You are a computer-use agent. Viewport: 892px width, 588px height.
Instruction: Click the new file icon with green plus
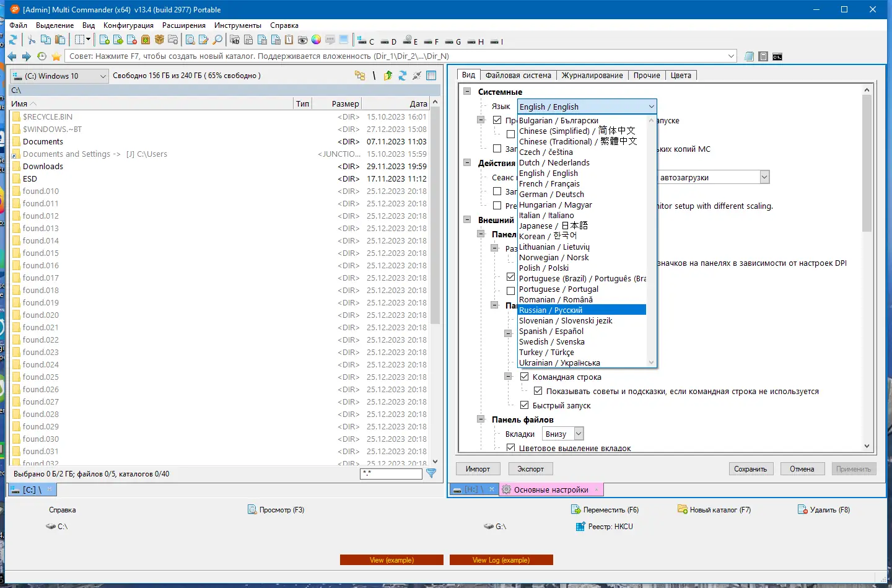point(104,40)
